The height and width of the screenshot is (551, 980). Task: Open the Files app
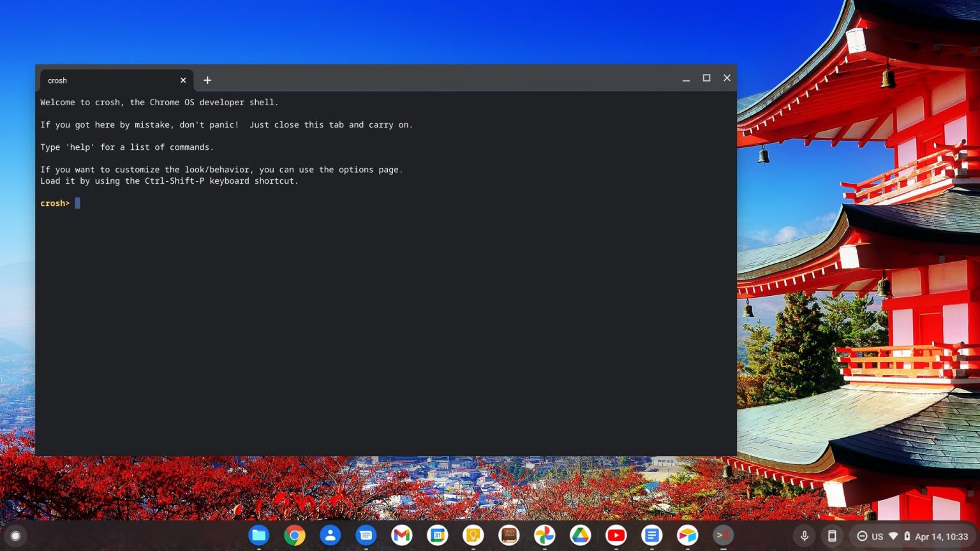259,535
